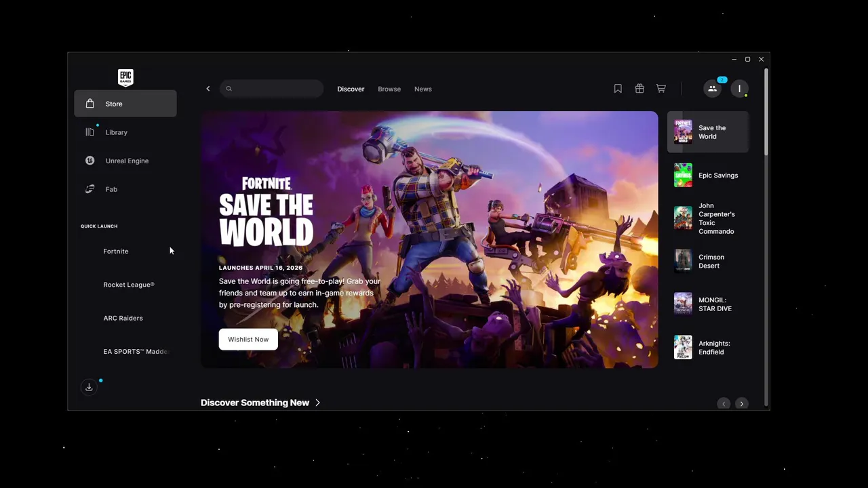Viewport: 868px width, 488px height.
Task: Go back using the back arrow
Action: coord(208,89)
